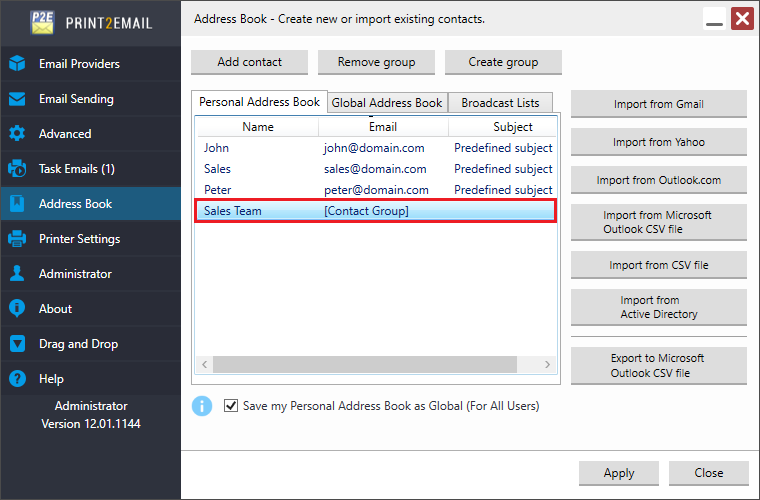The width and height of the screenshot is (760, 500).
Task: Click the right arrow of horizontal scrollbar
Action: [x=547, y=364]
